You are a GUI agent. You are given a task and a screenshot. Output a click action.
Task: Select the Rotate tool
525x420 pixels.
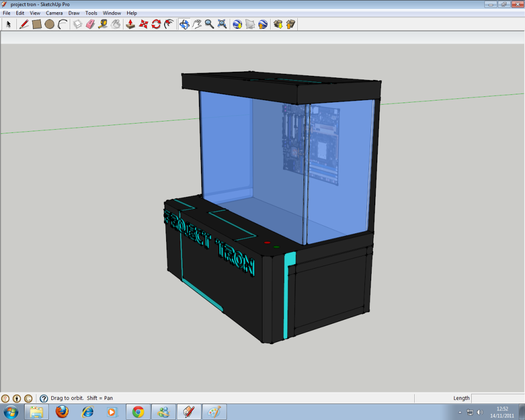tap(156, 24)
